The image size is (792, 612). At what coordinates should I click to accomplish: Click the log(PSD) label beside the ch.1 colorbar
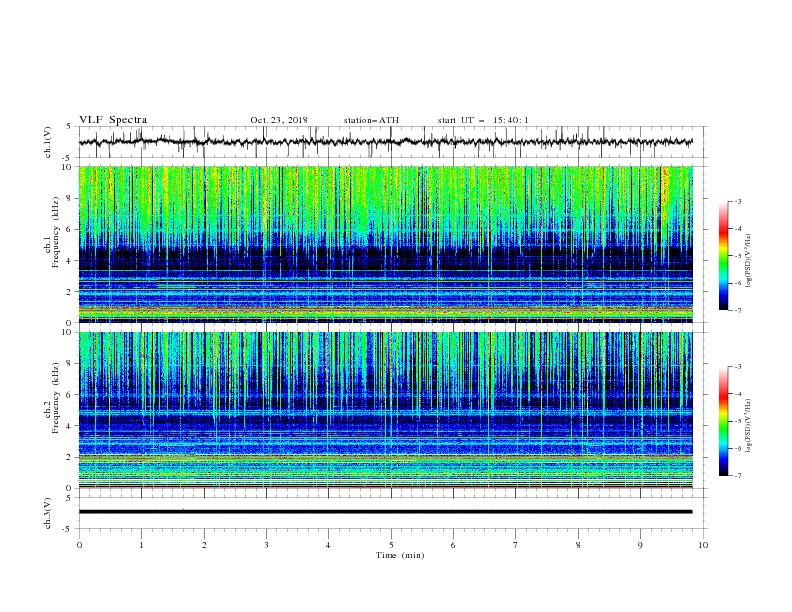[748, 261]
